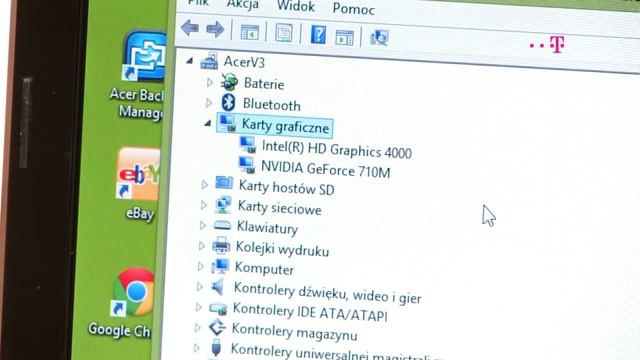This screenshot has width=640, height=360.
Task: Open the Pomoc menu
Action: tap(353, 9)
